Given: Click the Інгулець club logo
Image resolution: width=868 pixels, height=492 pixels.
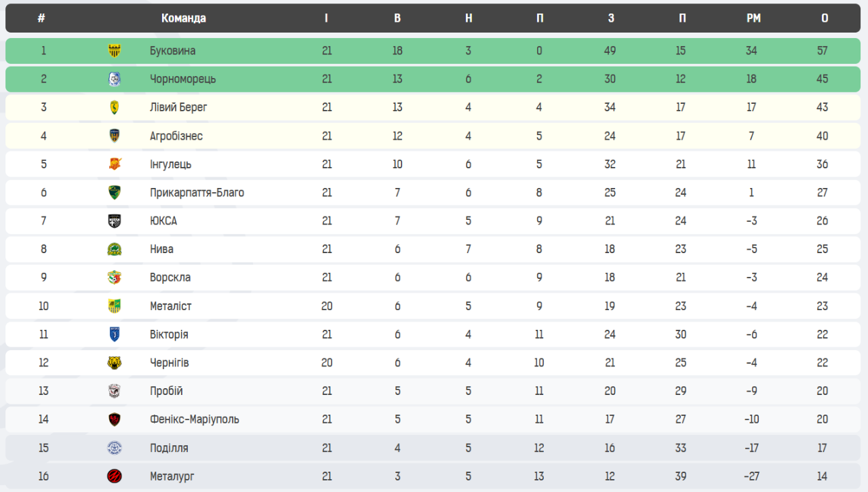Looking at the screenshot, I should (x=115, y=164).
